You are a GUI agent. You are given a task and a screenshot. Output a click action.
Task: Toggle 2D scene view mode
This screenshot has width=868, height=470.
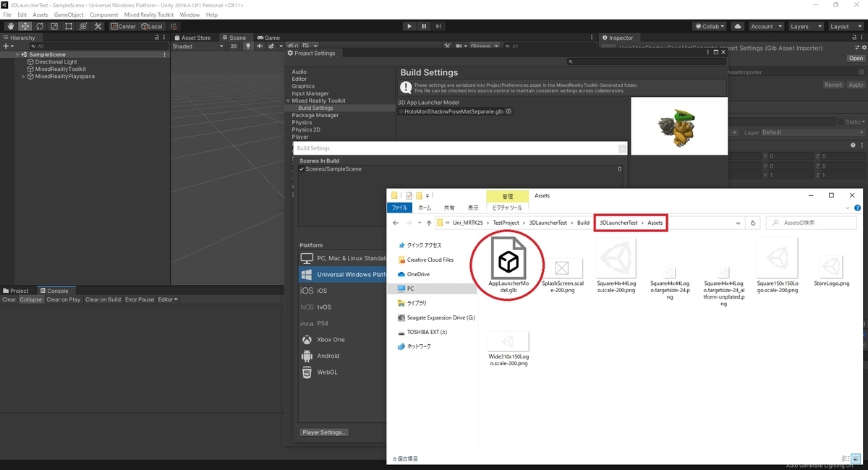coord(234,46)
